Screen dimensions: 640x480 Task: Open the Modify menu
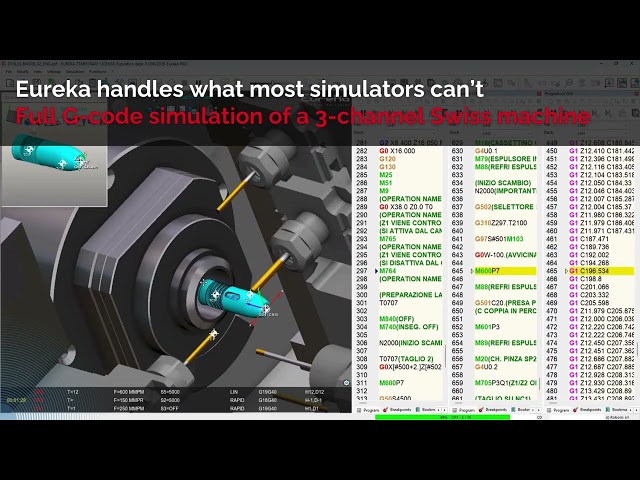pyautogui.click(x=22, y=72)
